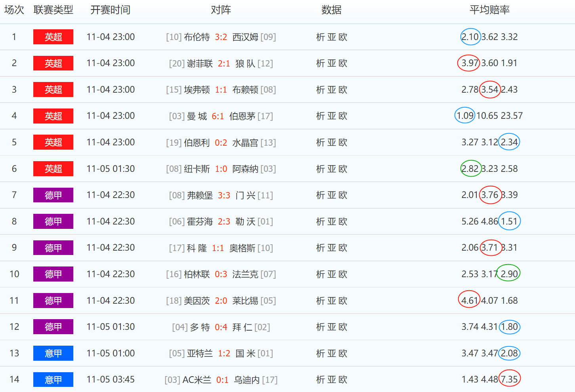Image resolution: width=575 pixels, height=392 pixels.
Task: Click 欧 link in 埃弗顿 row
Action: click(x=343, y=90)
